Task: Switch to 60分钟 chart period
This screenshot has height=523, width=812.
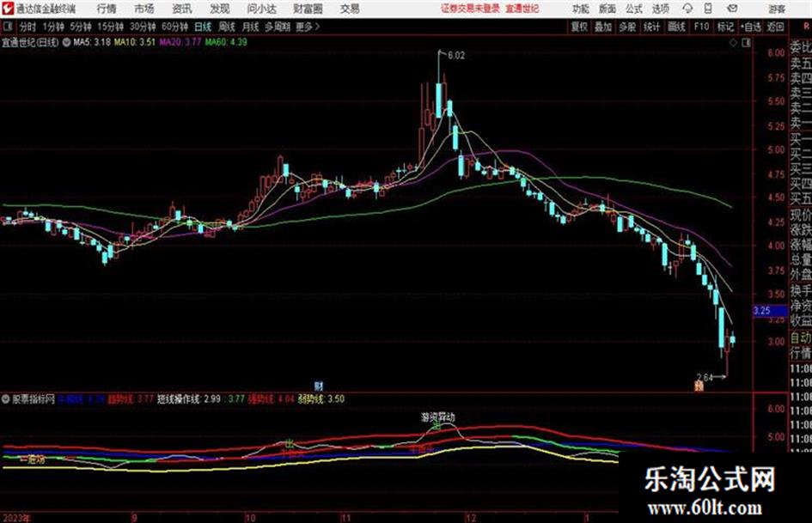Action: tap(175, 27)
